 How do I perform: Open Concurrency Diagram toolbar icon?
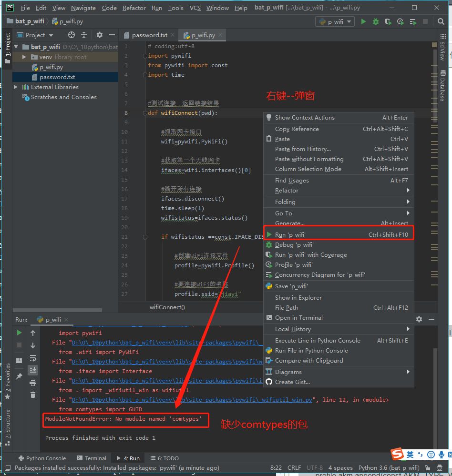(413, 21)
